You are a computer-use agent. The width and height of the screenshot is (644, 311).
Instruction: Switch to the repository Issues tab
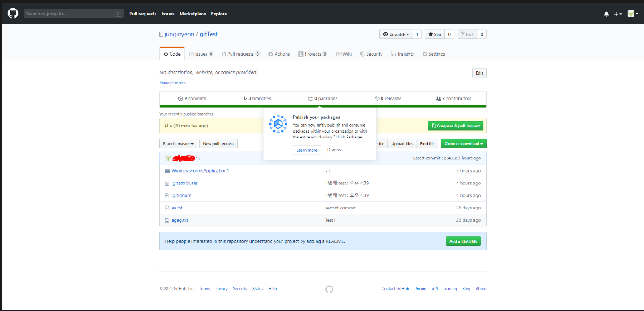coord(201,54)
